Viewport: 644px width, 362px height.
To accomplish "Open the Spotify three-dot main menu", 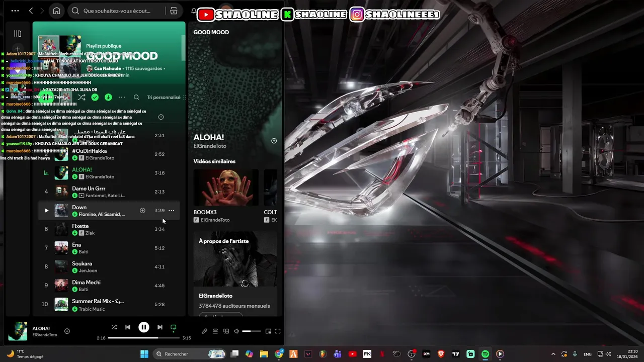I will pos(15,11).
